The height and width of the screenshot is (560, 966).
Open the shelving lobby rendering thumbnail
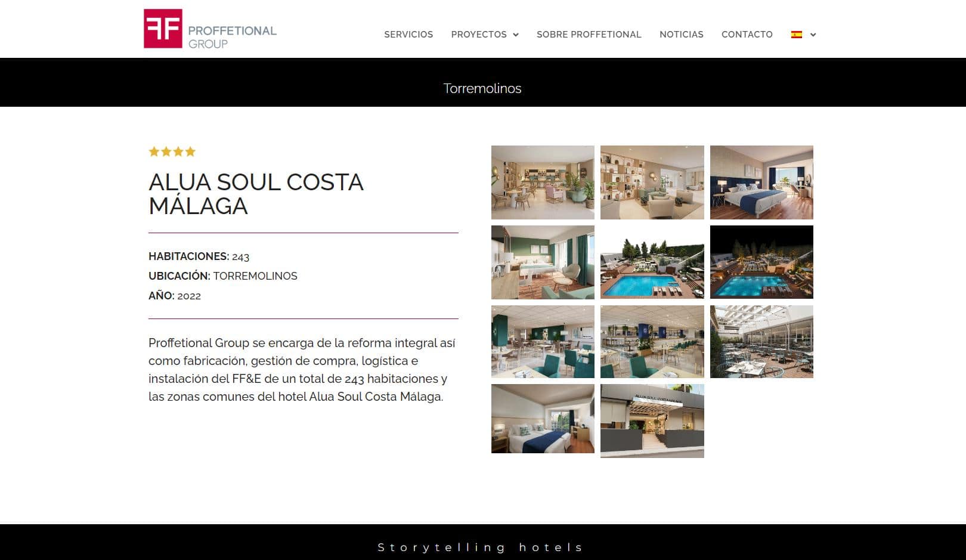tap(652, 182)
